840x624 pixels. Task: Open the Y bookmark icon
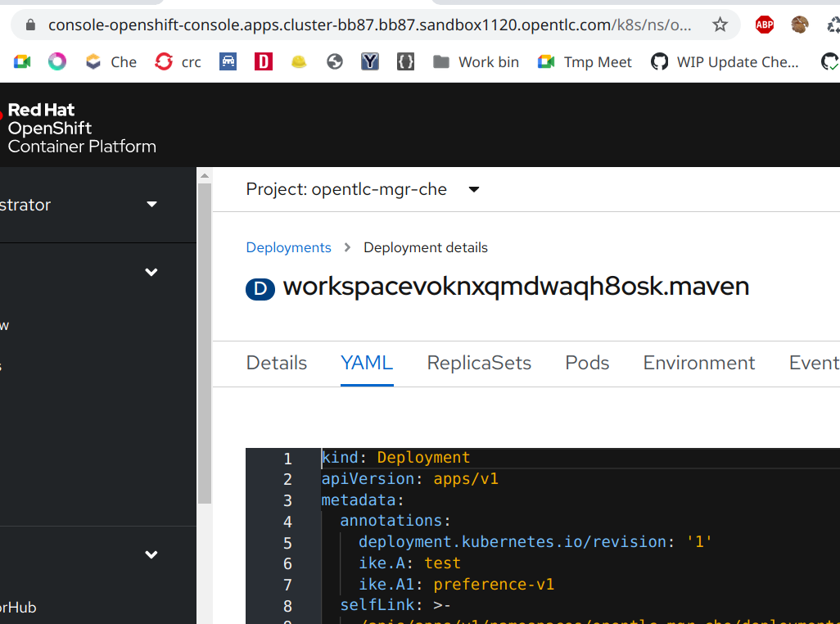[x=369, y=62]
